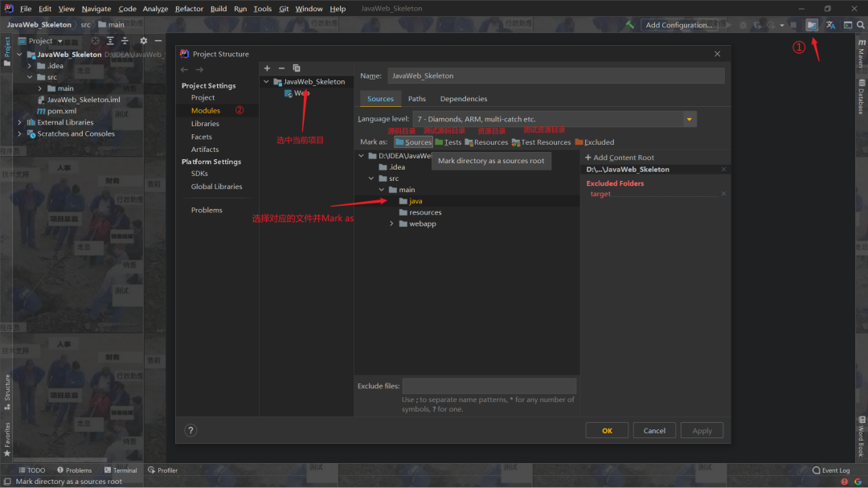Click the Search Everywhere magnifier icon

tap(861, 25)
